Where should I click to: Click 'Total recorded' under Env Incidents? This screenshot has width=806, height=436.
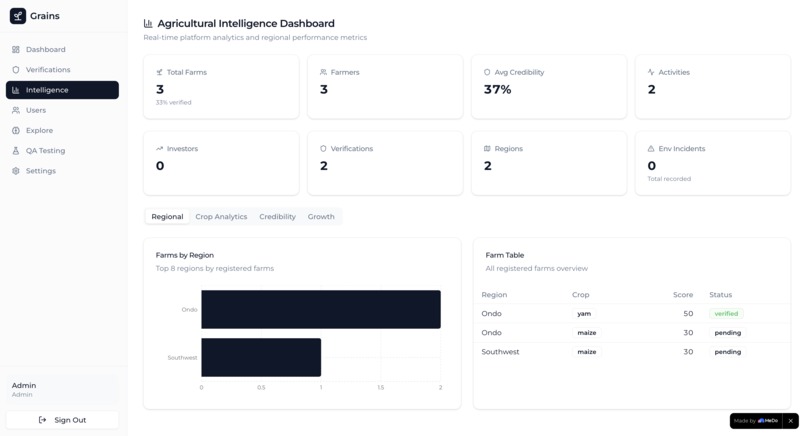pyautogui.click(x=669, y=179)
